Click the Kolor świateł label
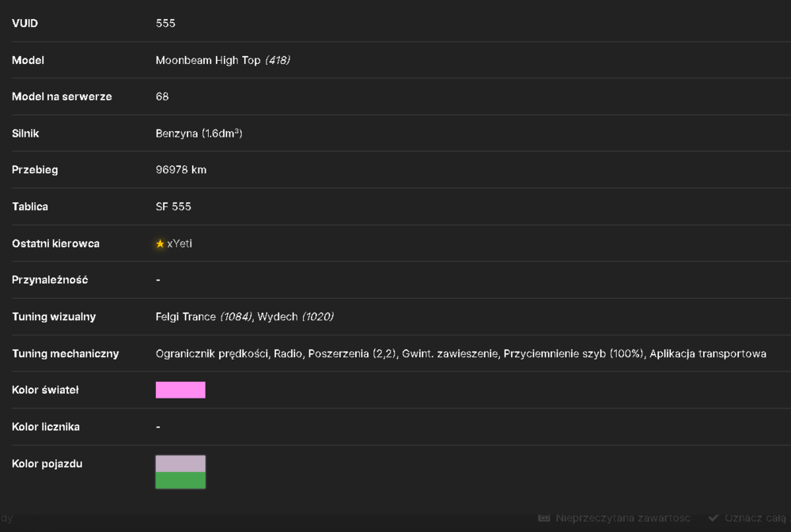 point(45,390)
